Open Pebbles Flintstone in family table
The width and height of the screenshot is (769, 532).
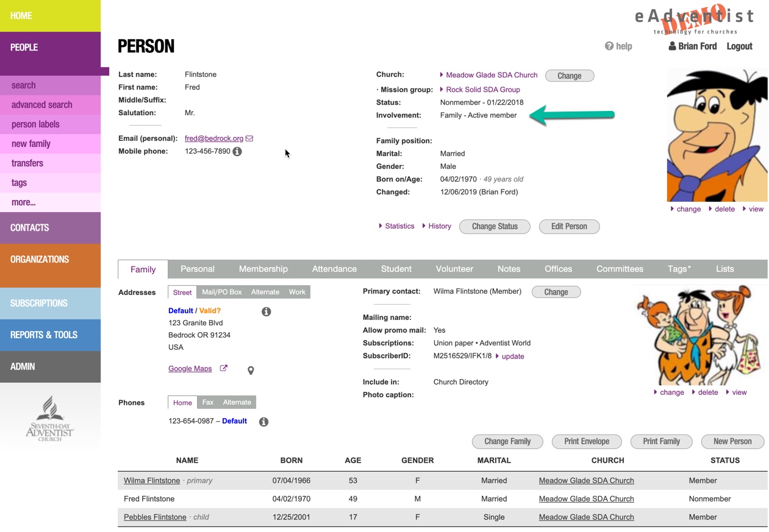tap(155, 517)
